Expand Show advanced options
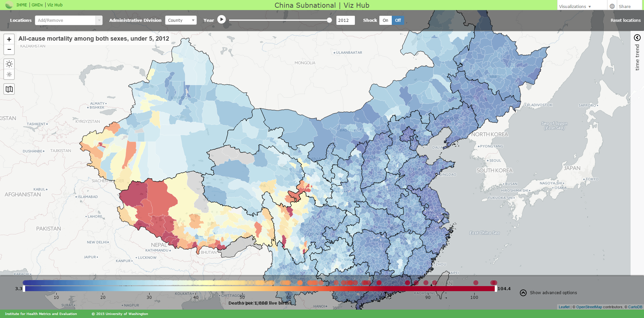 (548, 293)
